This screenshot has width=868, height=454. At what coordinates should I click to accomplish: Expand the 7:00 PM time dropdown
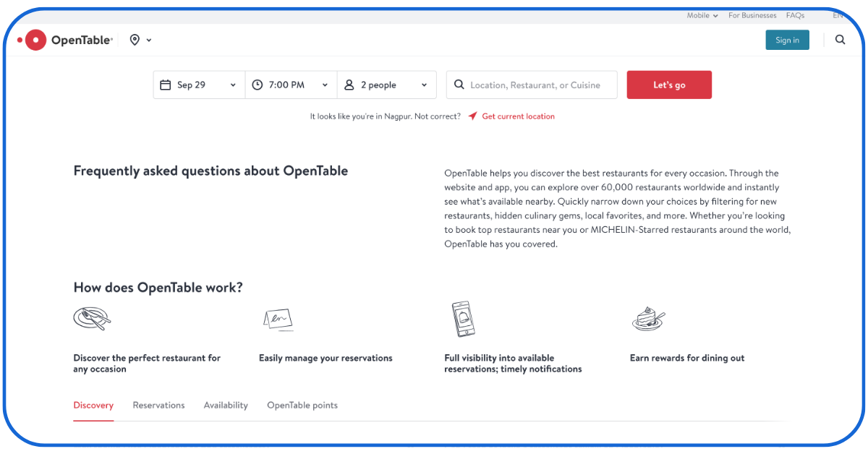click(x=292, y=85)
